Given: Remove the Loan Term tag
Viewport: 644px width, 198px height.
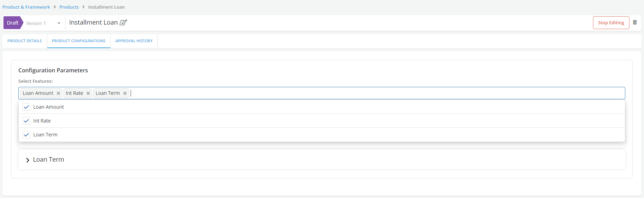Looking at the screenshot, I should pos(125,93).
